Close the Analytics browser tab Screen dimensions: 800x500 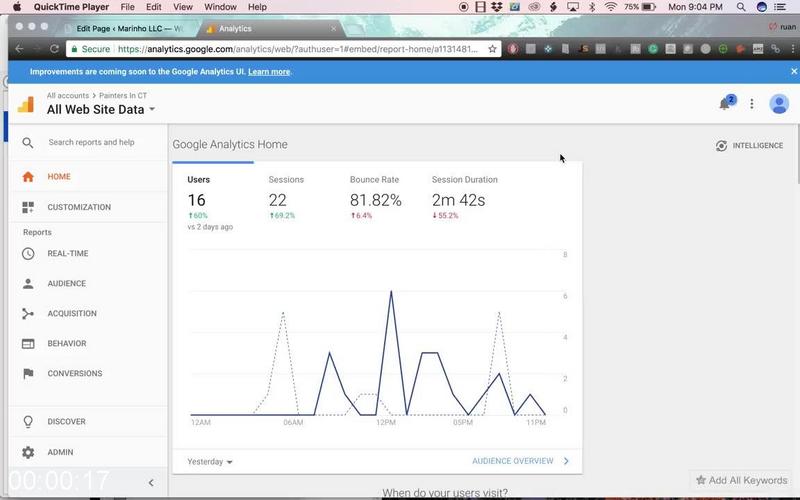[x=333, y=29]
